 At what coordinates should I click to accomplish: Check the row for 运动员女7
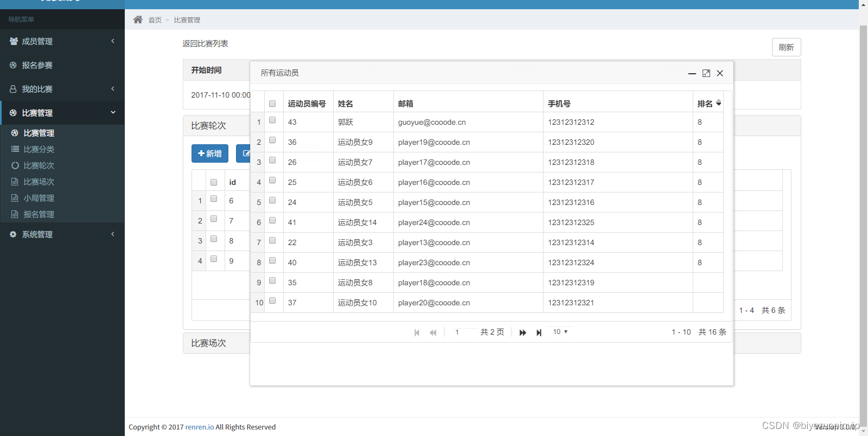[x=272, y=161]
